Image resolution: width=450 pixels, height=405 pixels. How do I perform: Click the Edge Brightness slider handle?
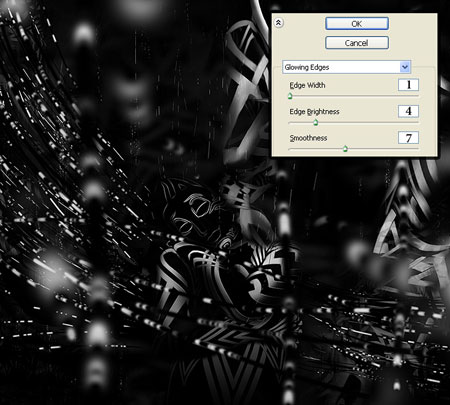coord(316,123)
